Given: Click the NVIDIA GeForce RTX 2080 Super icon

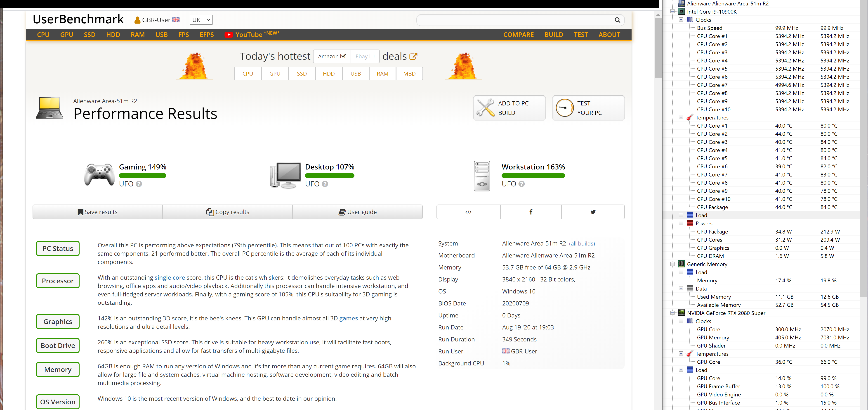Looking at the screenshot, I should 681,313.
